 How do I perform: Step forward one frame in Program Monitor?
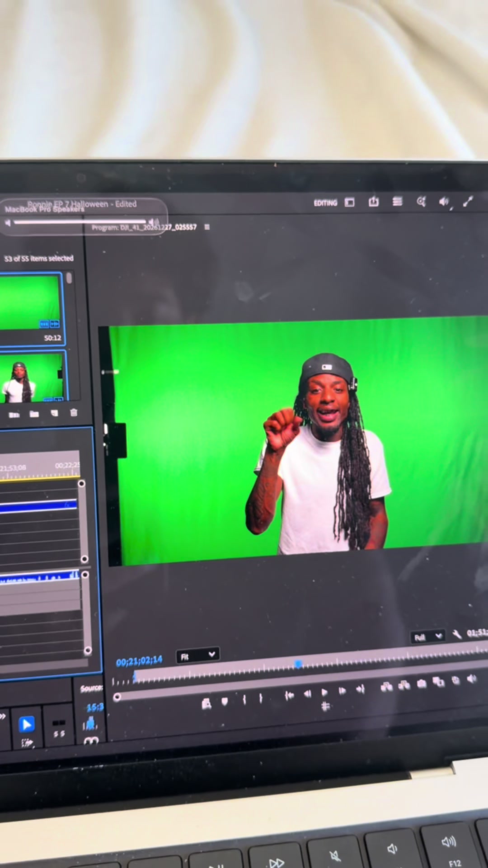342,691
